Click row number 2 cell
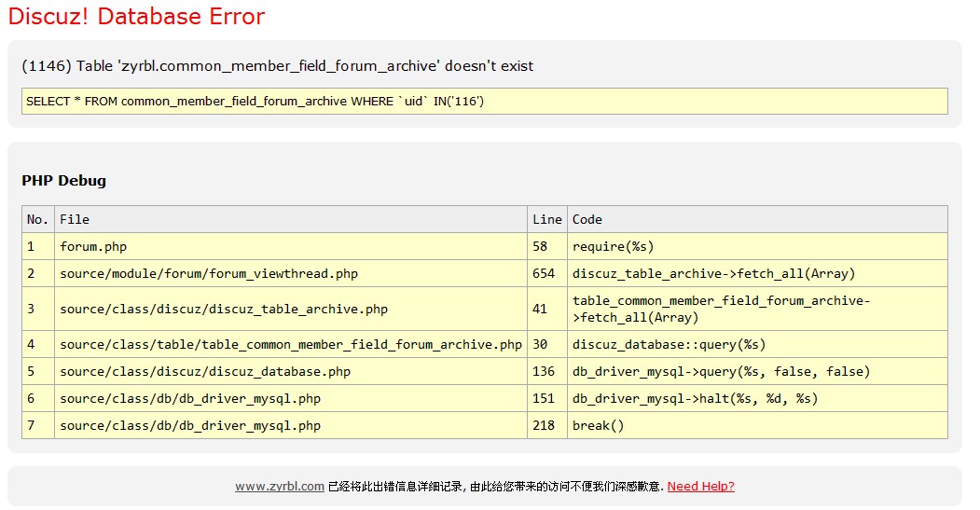The height and width of the screenshot is (510, 980). click(x=38, y=274)
